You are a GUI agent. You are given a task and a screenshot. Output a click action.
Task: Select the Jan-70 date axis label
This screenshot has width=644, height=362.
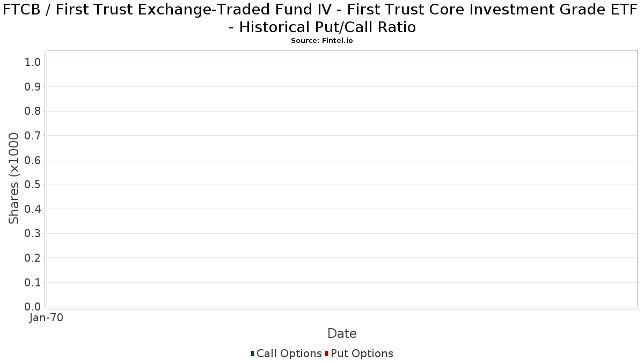point(46,318)
